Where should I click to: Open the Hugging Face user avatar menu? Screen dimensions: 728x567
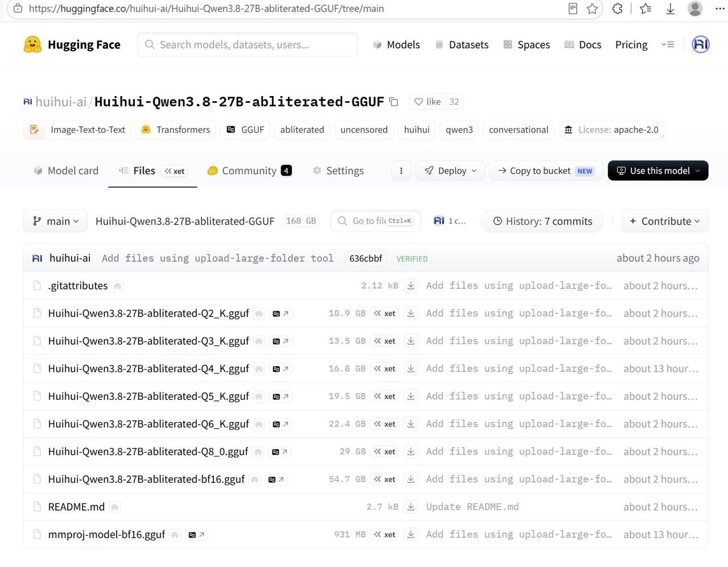(701, 44)
